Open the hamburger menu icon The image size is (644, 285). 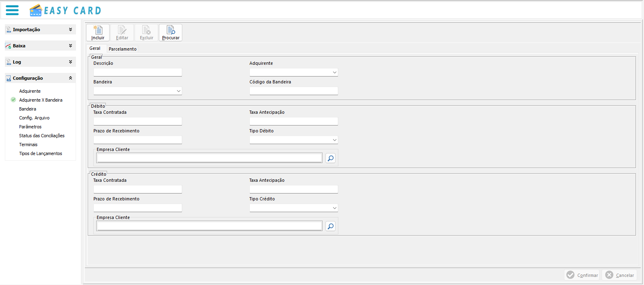(x=12, y=10)
